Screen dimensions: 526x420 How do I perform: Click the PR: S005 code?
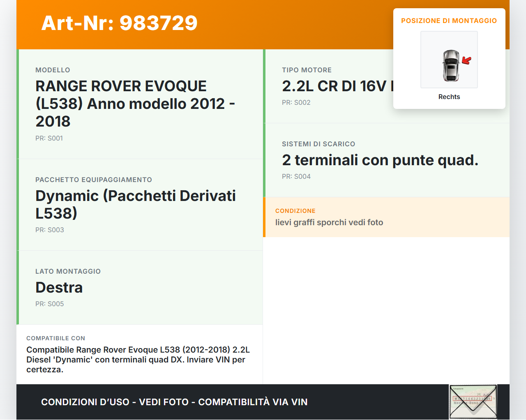tap(49, 304)
